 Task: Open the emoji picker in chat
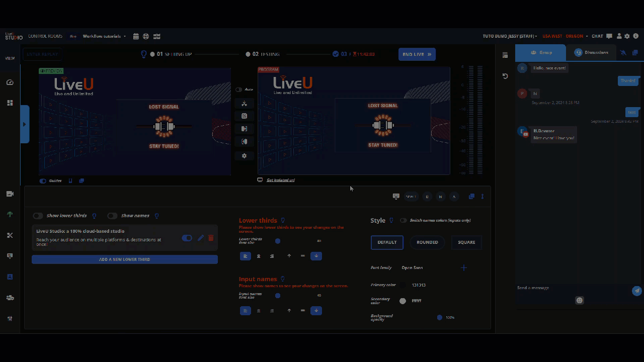click(x=580, y=300)
